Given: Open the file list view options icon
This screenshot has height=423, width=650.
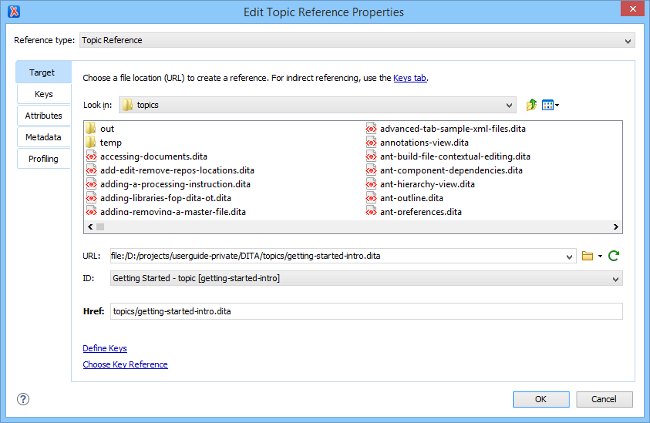Looking at the screenshot, I should tap(549, 104).
